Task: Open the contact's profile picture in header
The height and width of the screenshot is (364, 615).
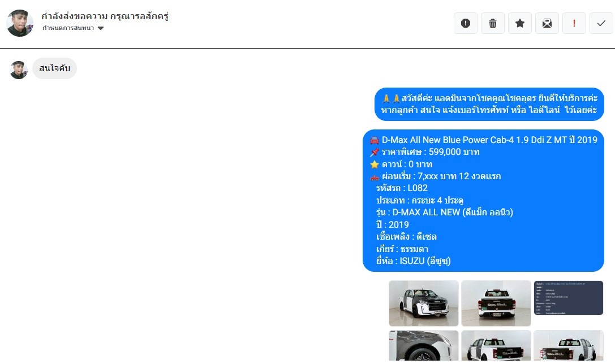Action: click(20, 23)
